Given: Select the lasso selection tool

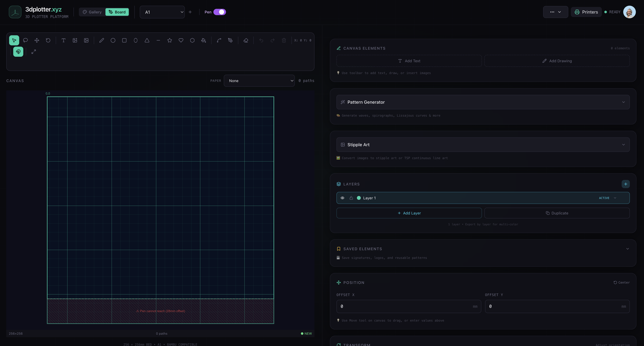Looking at the screenshot, I should coord(25,40).
